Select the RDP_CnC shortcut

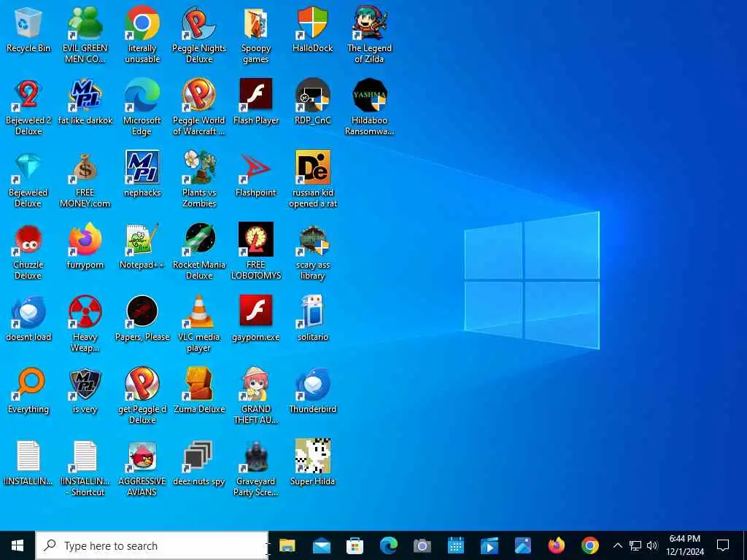coord(312,95)
